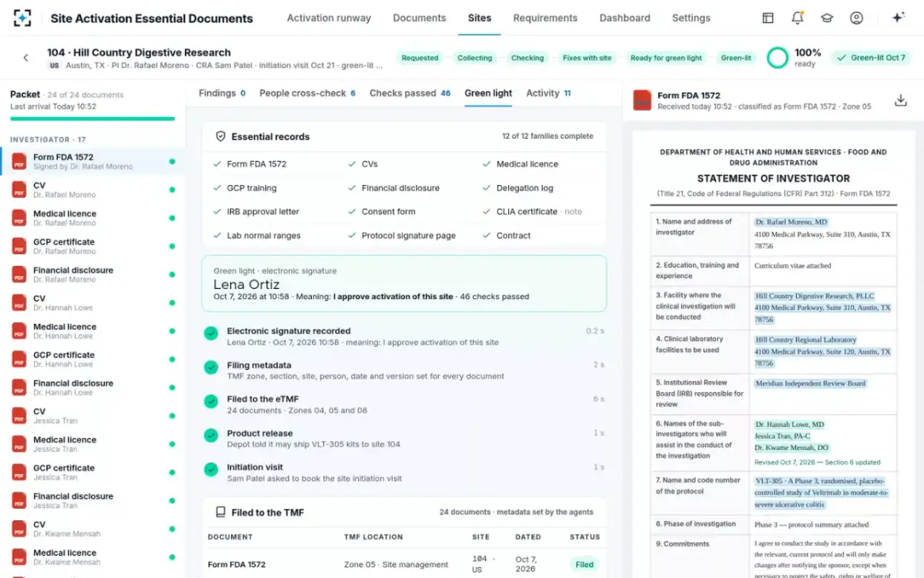Click the STATUS column header
Viewport: 924px width, 578px height.
584,537
